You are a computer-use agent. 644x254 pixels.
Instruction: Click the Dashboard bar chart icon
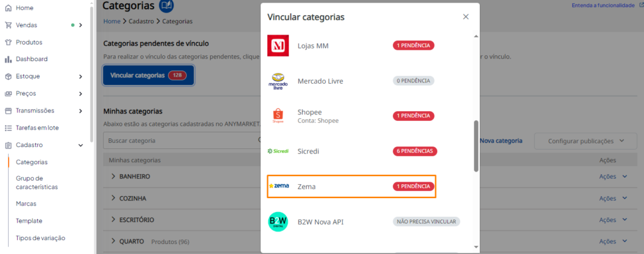click(x=8, y=59)
